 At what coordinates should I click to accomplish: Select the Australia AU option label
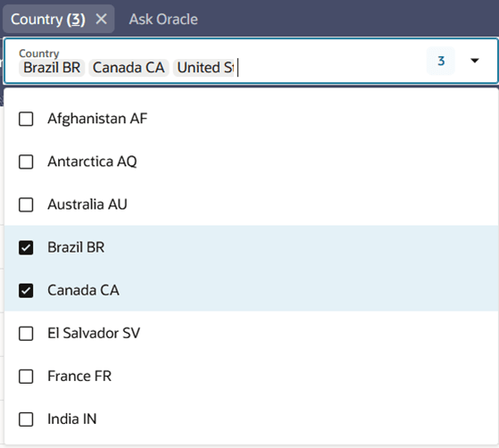(87, 204)
